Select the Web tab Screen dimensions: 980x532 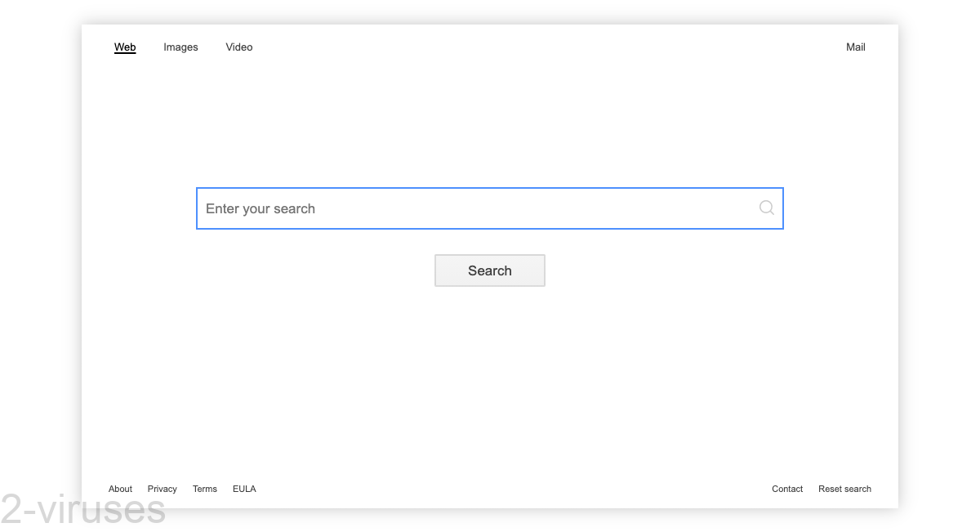[125, 47]
